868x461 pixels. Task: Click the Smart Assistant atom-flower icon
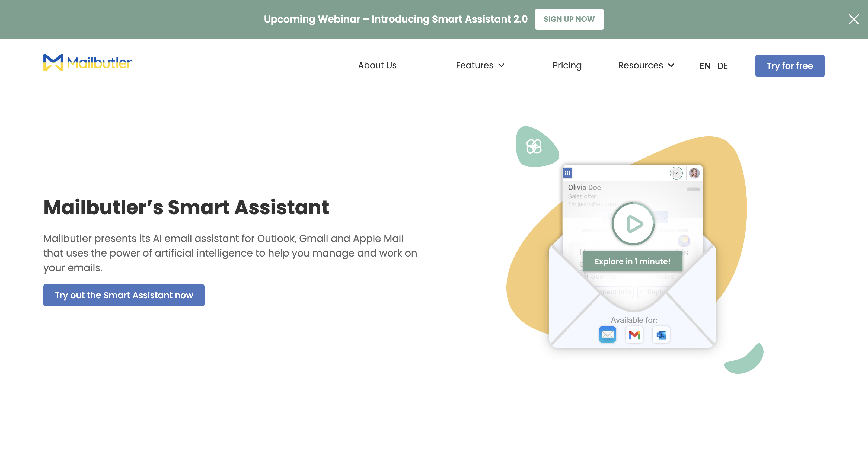pyautogui.click(x=534, y=146)
